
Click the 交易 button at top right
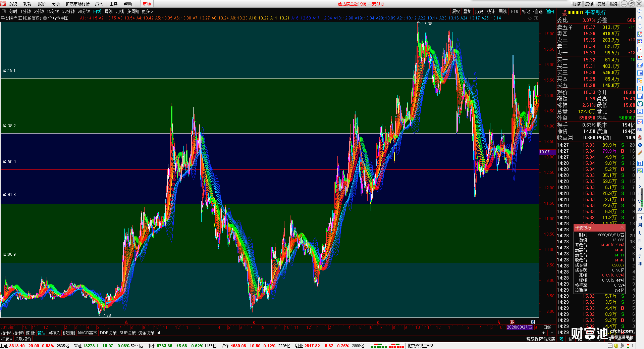pos(601,4)
